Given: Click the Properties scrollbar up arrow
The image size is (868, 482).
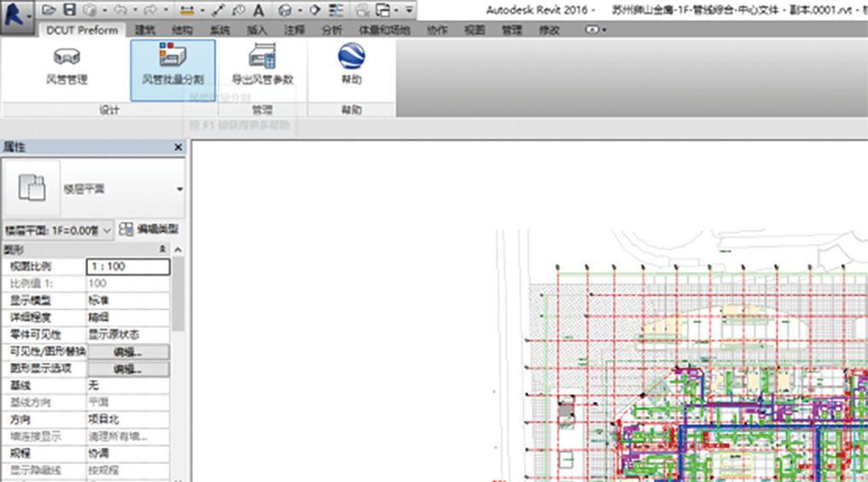Looking at the screenshot, I should (178, 250).
